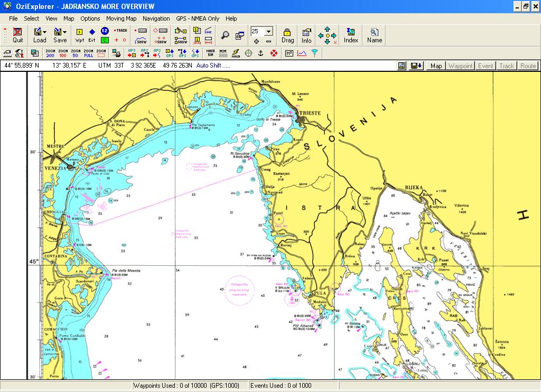541x392 pixels.
Task: Click the zoom in plus stepper
Action: click(256, 41)
